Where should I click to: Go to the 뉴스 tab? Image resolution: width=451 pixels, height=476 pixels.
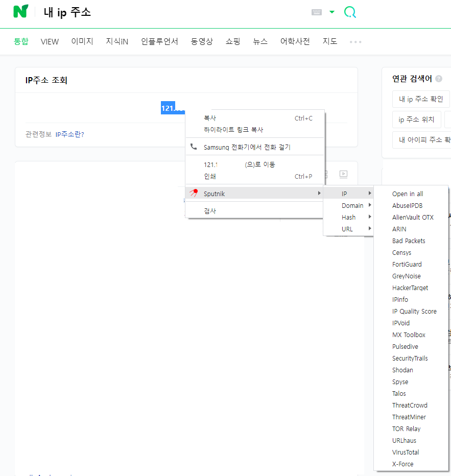point(260,41)
